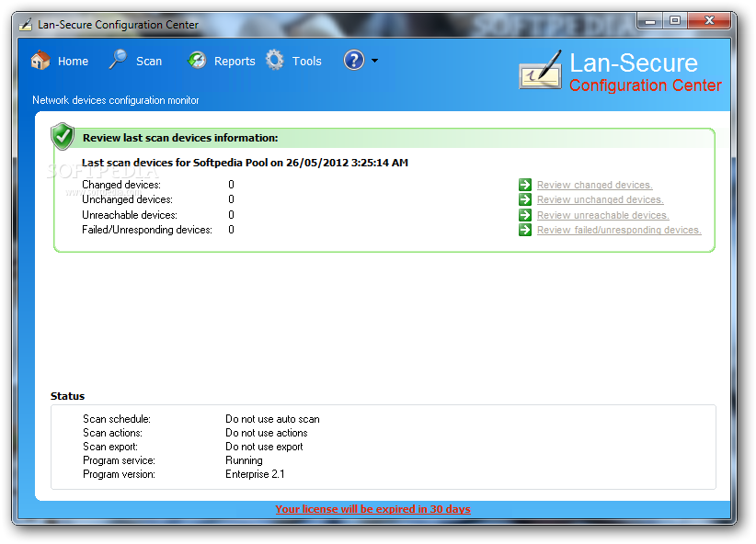Click green arrow beside Review unchanged devices

click(525, 199)
